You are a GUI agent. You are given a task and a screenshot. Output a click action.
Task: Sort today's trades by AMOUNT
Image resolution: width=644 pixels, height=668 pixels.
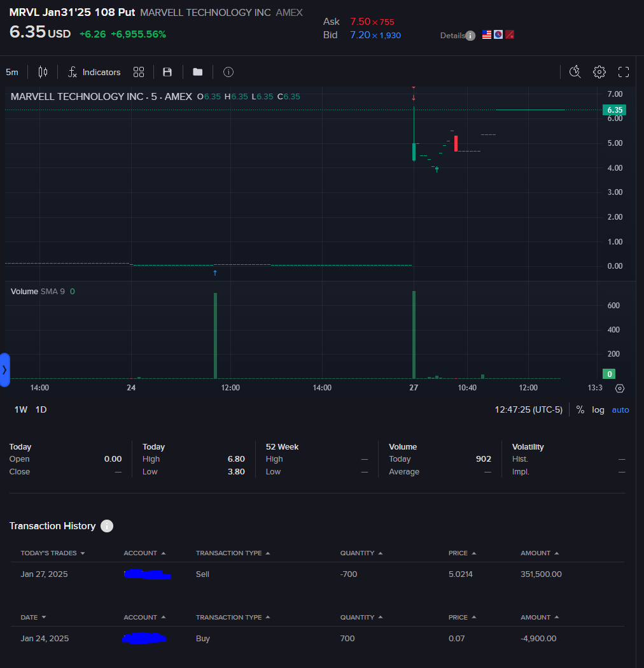(x=540, y=553)
